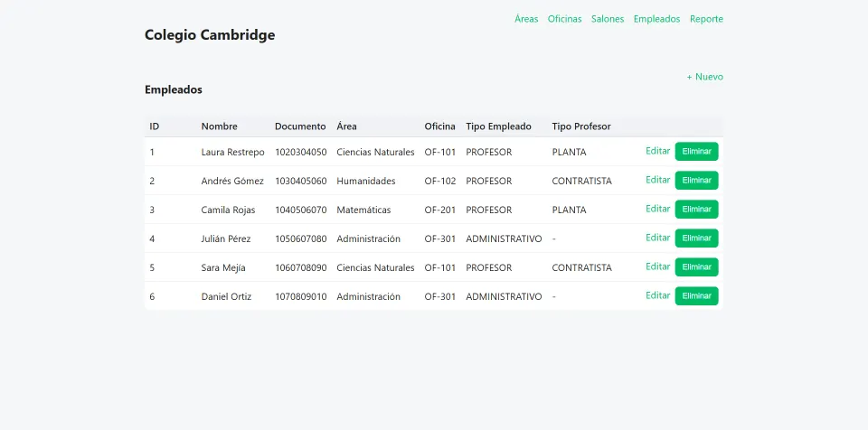
Task: Go to the Oficinas page
Action: pos(564,19)
